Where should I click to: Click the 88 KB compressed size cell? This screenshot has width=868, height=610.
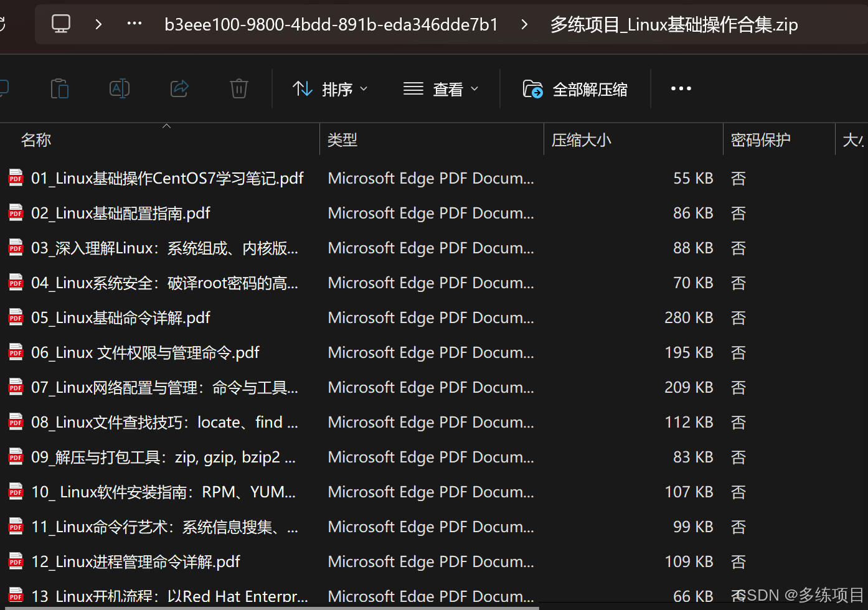tap(693, 248)
